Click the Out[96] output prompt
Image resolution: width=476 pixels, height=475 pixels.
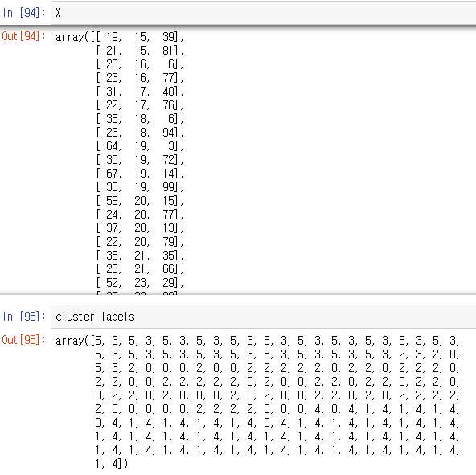[x=24, y=340]
